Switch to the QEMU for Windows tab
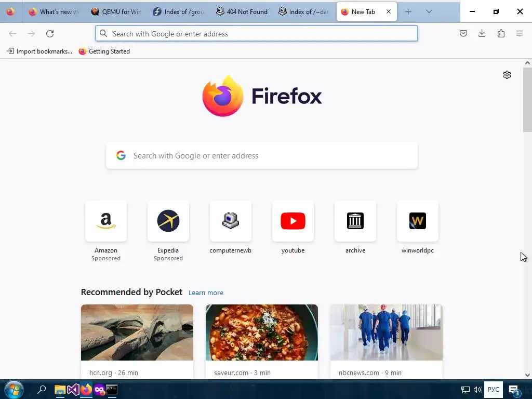Image resolution: width=532 pixels, height=399 pixels. pyautogui.click(x=116, y=11)
